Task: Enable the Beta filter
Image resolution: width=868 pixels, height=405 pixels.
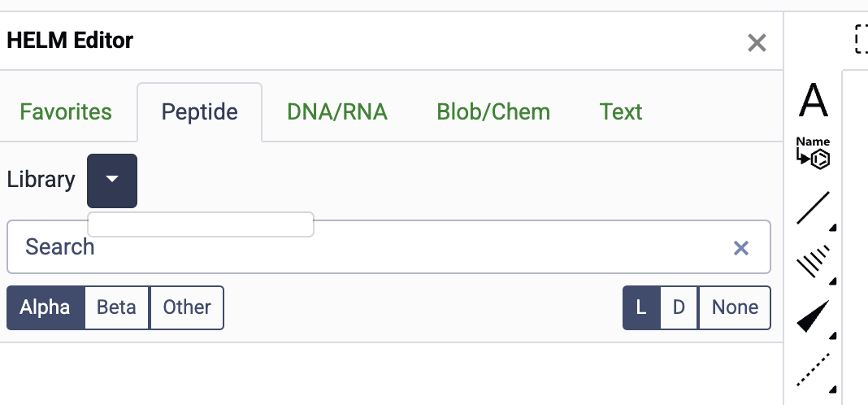Action: [117, 307]
